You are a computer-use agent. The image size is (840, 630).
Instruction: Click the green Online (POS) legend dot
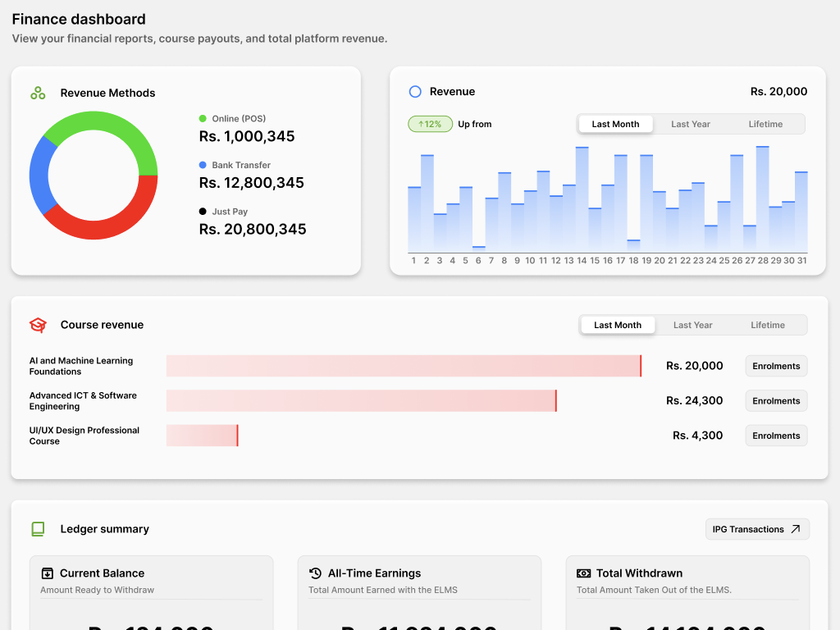pos(203,118)
